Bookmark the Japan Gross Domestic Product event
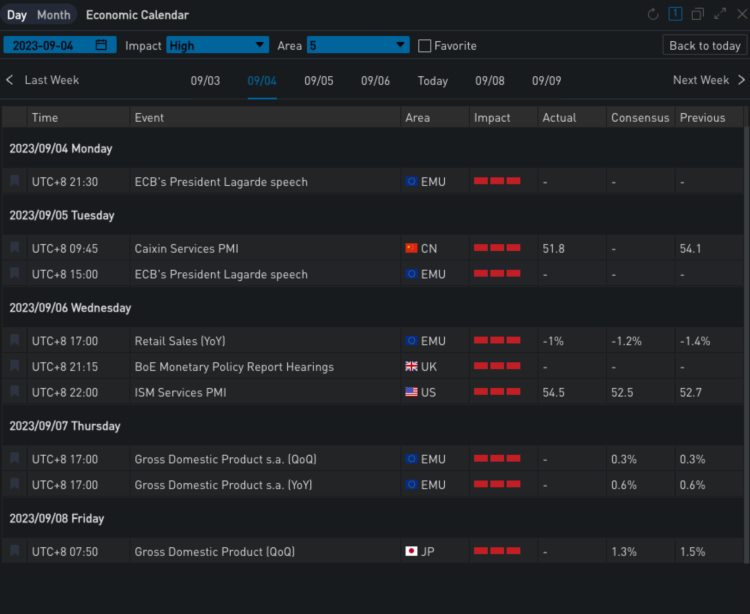 pyautogui.click(x=15, y=551)
